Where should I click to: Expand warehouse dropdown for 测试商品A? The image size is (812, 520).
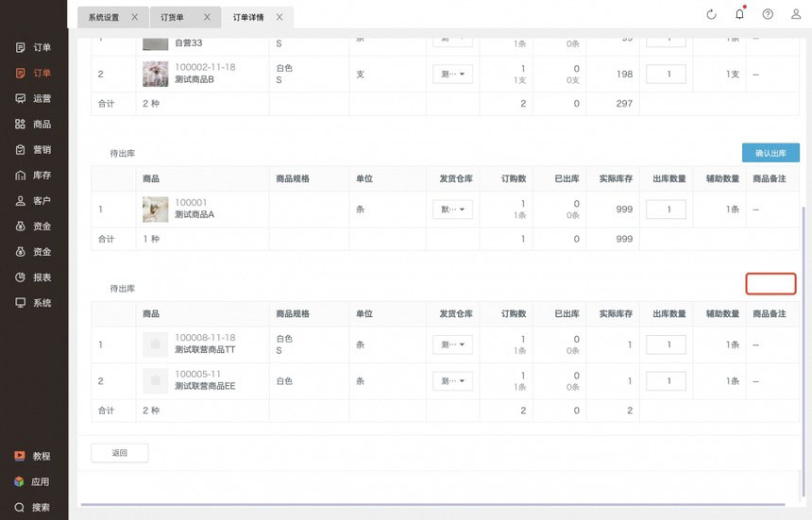pyautogui.click(x=453, y=210)
